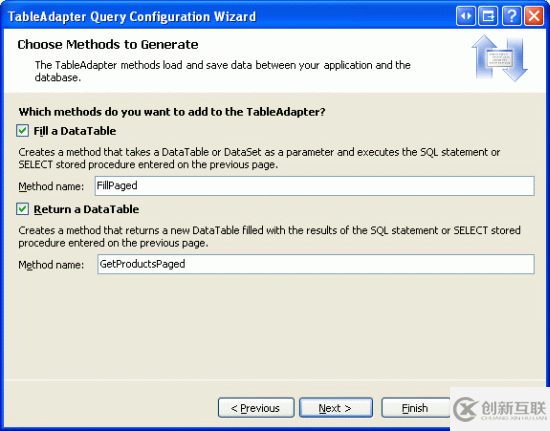Click the left-right arrows icon in title bar
The width and height of the screenshot is (550, 431).
pos(466,16)
